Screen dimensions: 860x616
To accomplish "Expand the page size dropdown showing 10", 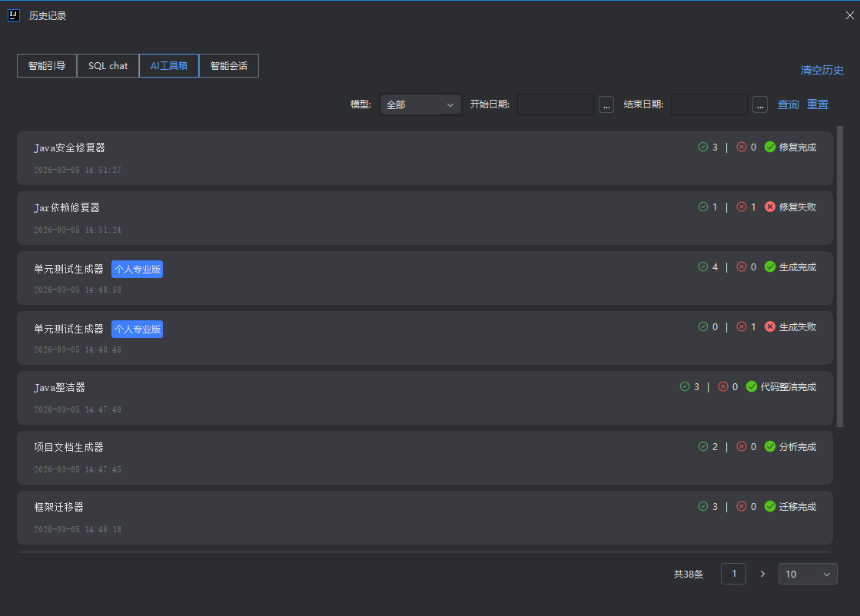I will pos(807,574).
